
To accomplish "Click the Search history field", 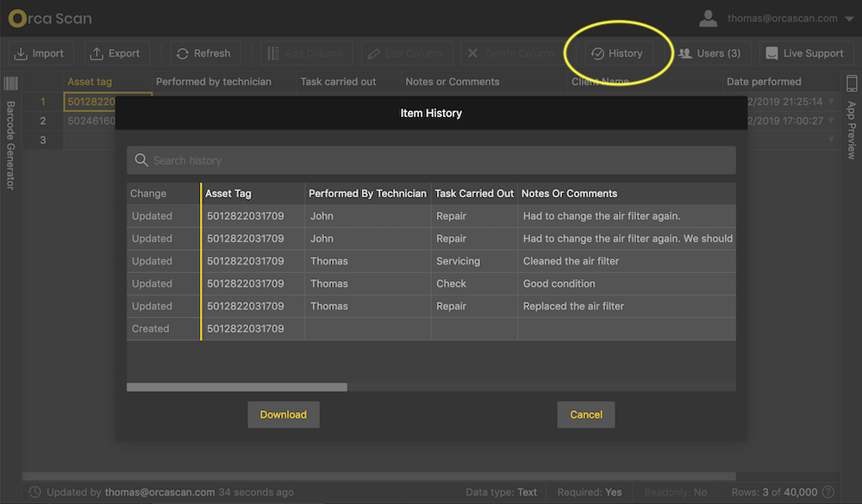I will (x=431, y=160).
